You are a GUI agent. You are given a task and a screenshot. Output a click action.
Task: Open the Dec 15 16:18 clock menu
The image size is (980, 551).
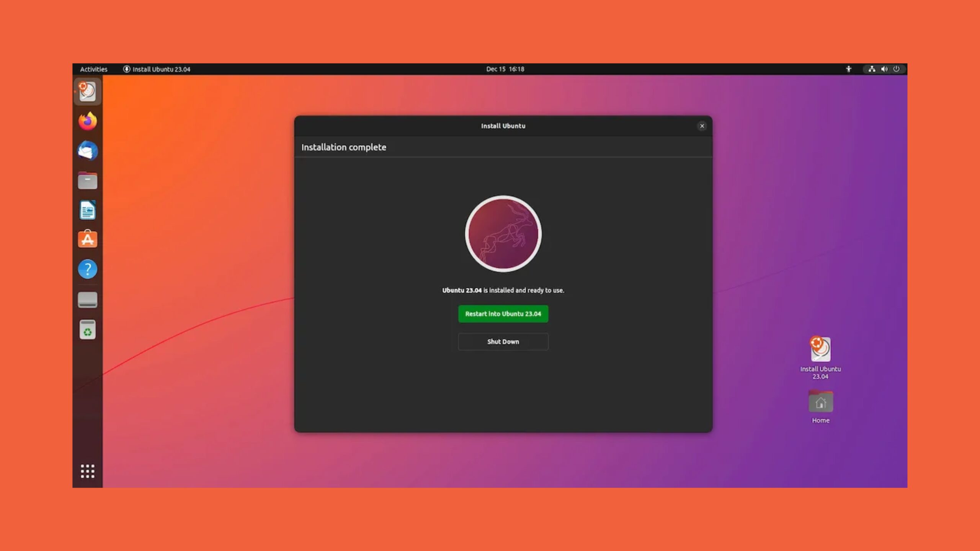click(505, 69)
